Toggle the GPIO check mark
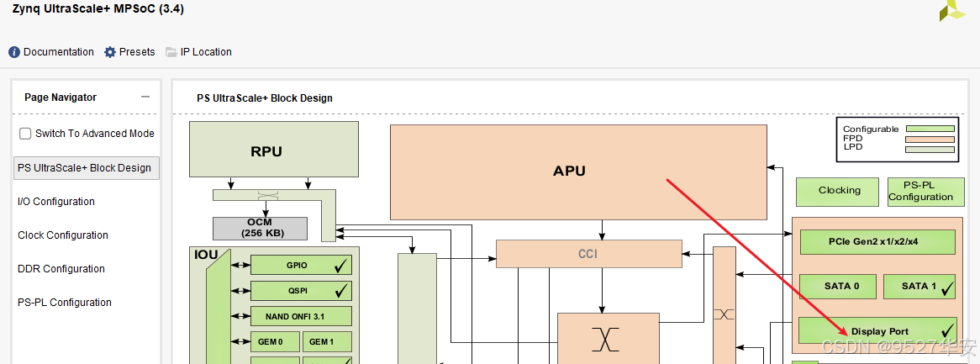The image size is (980, 364). tap(340, 266)
